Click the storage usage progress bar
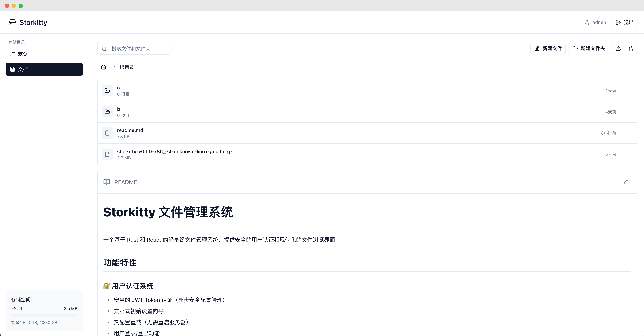Screen dimensions: 644x336 (44, 315)
